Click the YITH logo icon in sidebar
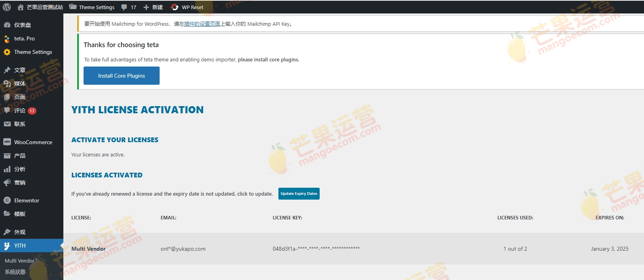 pyautogui.click(x=7, y=246)
